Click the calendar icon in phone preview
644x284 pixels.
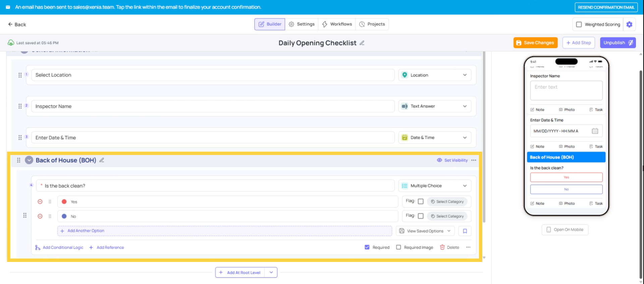(x=595, y=131)
